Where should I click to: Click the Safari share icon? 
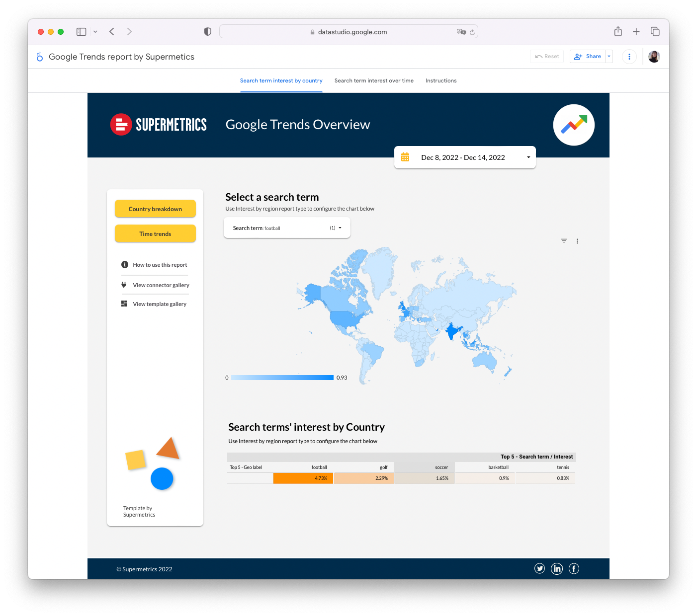(618, 32)
